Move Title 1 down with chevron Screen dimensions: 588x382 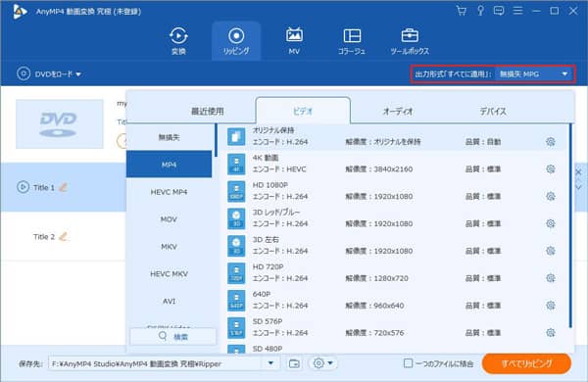coord(578,187)
